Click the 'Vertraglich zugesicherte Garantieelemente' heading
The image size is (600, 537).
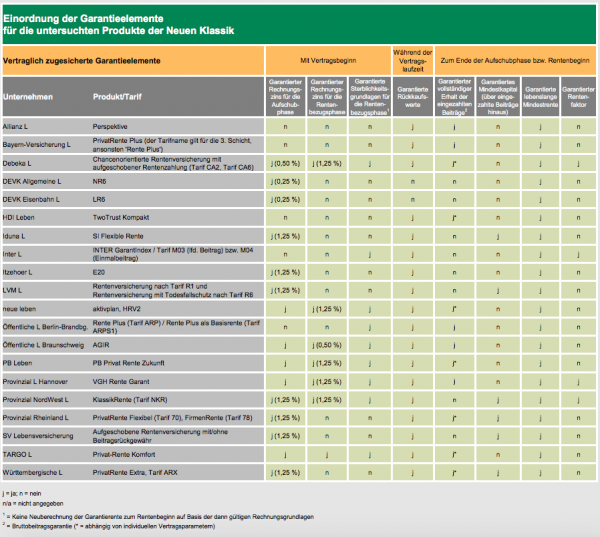click(x=82, y=61)
